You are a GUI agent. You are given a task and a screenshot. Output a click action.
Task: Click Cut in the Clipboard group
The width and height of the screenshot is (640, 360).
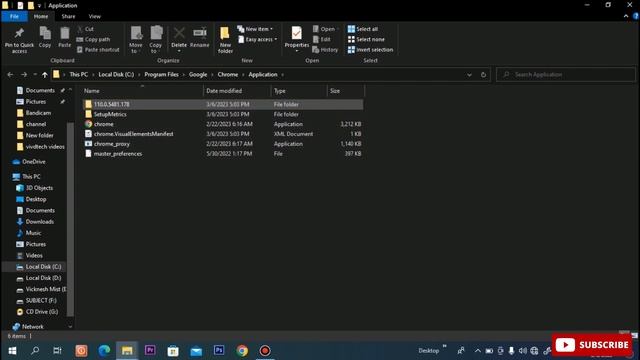85,29
